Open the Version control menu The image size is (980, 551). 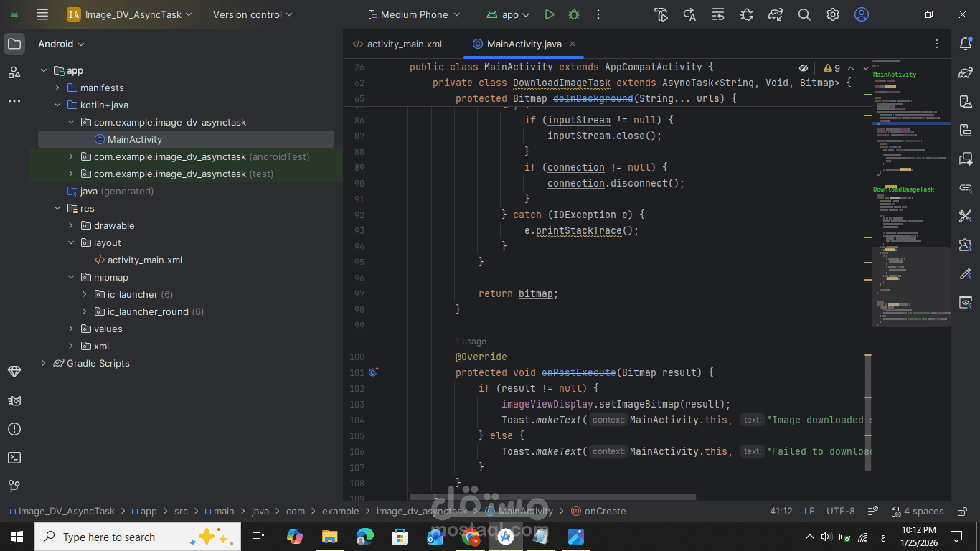pos(253,14)
